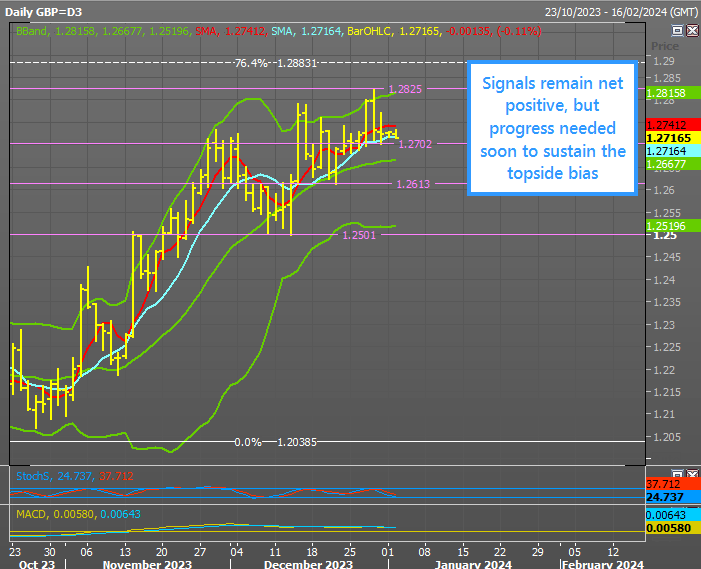Image resolution: width=701 pixels, height=569 pixels.
Task: Click the 'January 2024' month label
Action: pyautogui.click(x=473, y=564)
